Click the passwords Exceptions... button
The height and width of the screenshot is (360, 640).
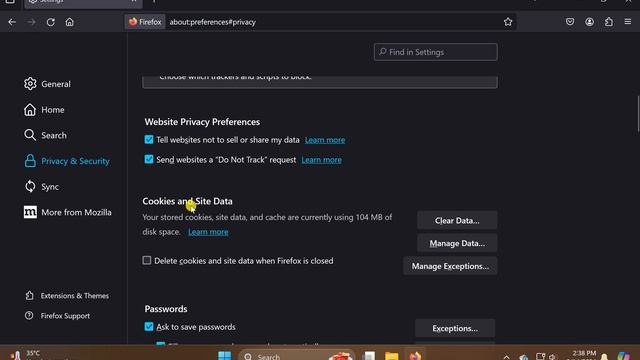click(x=455, y=328)
